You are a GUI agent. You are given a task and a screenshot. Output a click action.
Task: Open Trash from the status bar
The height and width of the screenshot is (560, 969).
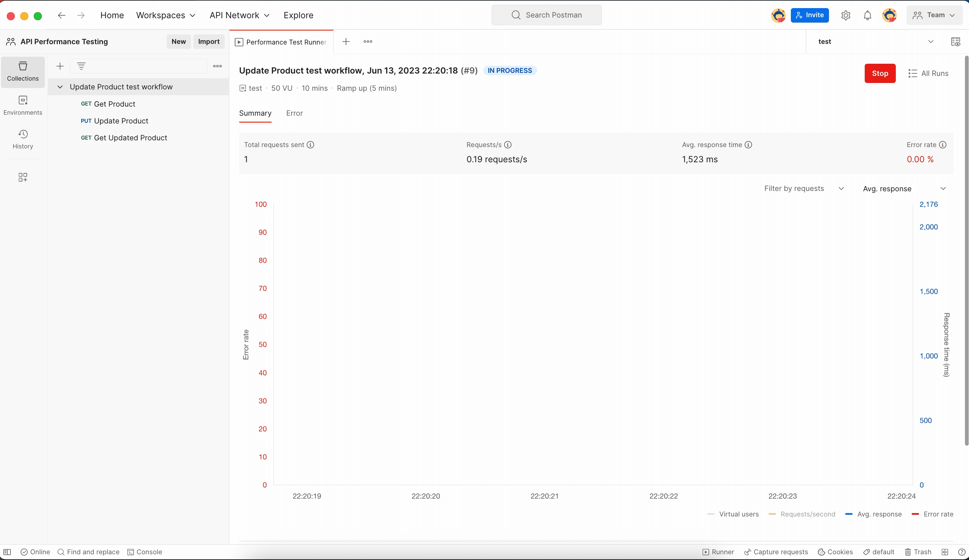[918, 552]
